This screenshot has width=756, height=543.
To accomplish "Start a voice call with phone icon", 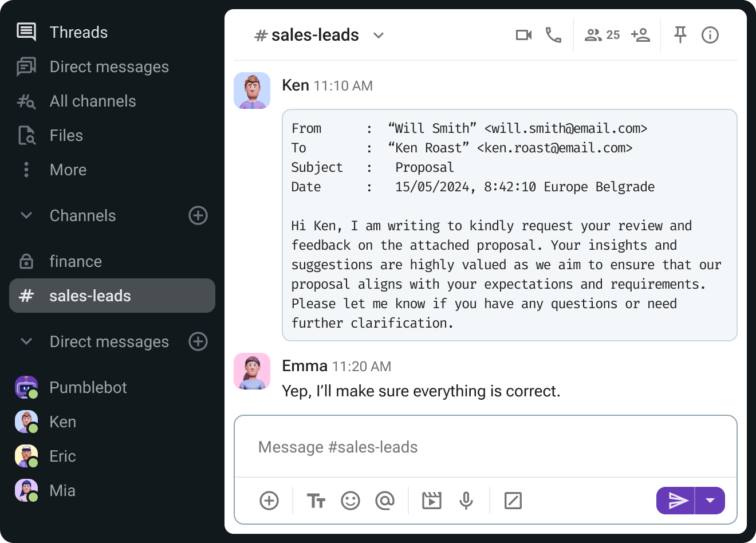I will click(553, 35).
